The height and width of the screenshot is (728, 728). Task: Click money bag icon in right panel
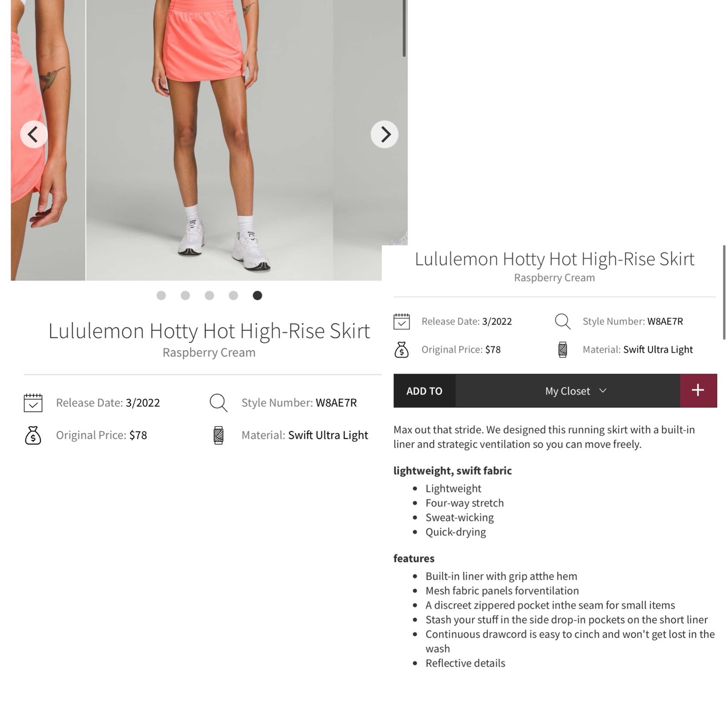point(401,349)
